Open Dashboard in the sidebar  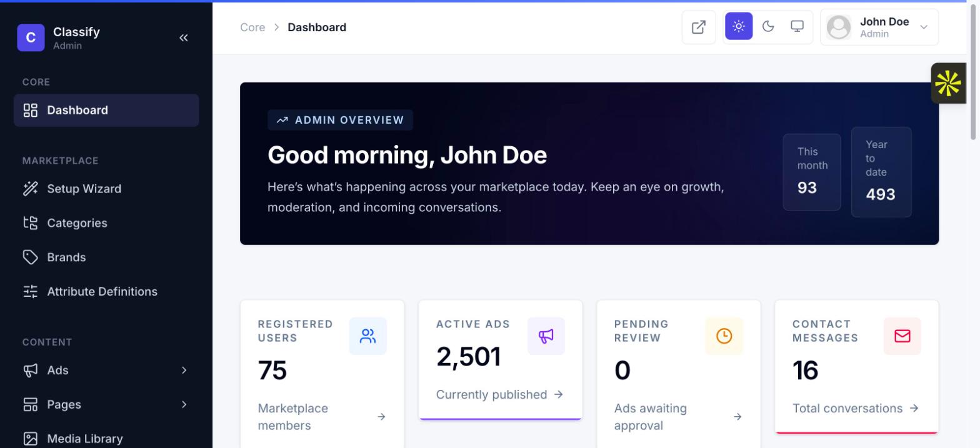(106, 111)
